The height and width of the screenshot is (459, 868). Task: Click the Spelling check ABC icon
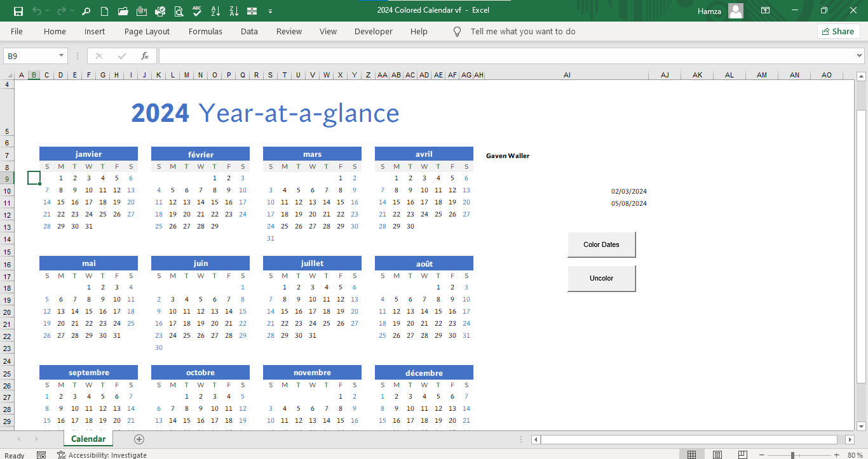click(197, 11)
